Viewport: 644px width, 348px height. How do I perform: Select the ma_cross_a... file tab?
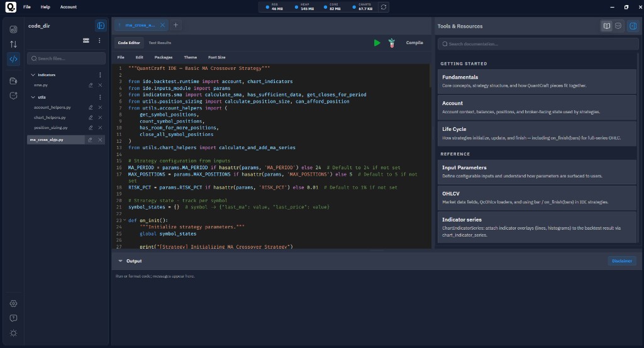[140, 25]
